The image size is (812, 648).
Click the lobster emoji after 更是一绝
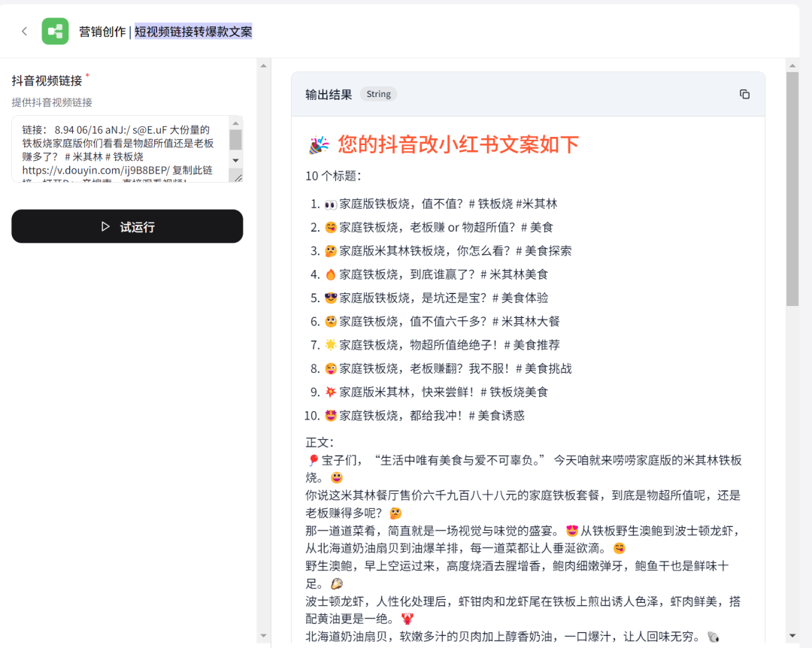pos(408,619)
